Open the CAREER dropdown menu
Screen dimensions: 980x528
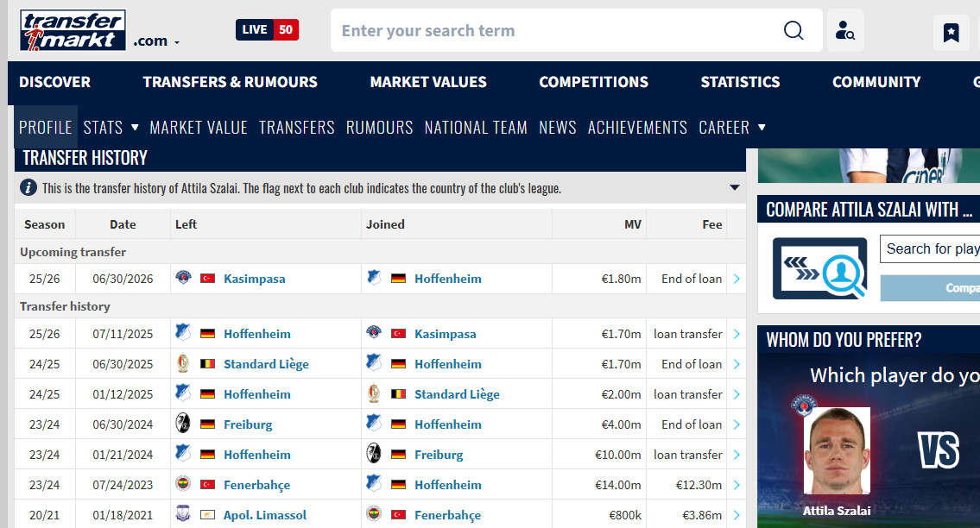(732, 128)
